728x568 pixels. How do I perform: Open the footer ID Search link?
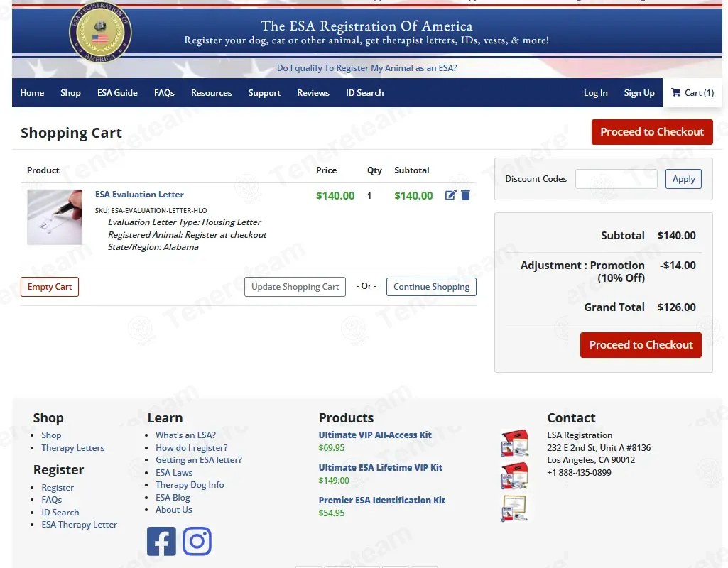click(60, 513)
